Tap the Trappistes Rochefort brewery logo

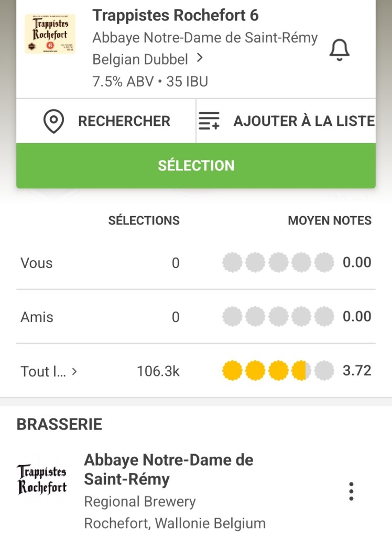(x=42, y=479)
